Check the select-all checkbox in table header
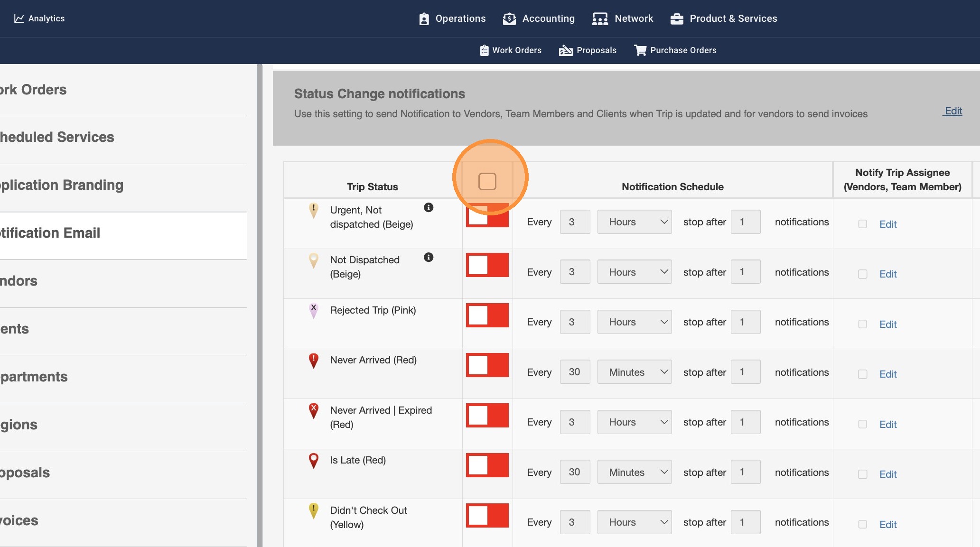980x547 pixels. tap(487, 181)
